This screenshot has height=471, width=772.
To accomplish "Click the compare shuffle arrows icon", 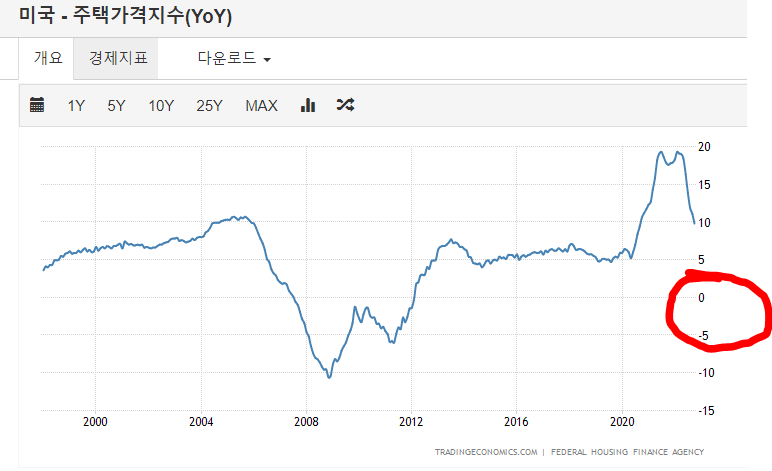I will coord(345,104).
